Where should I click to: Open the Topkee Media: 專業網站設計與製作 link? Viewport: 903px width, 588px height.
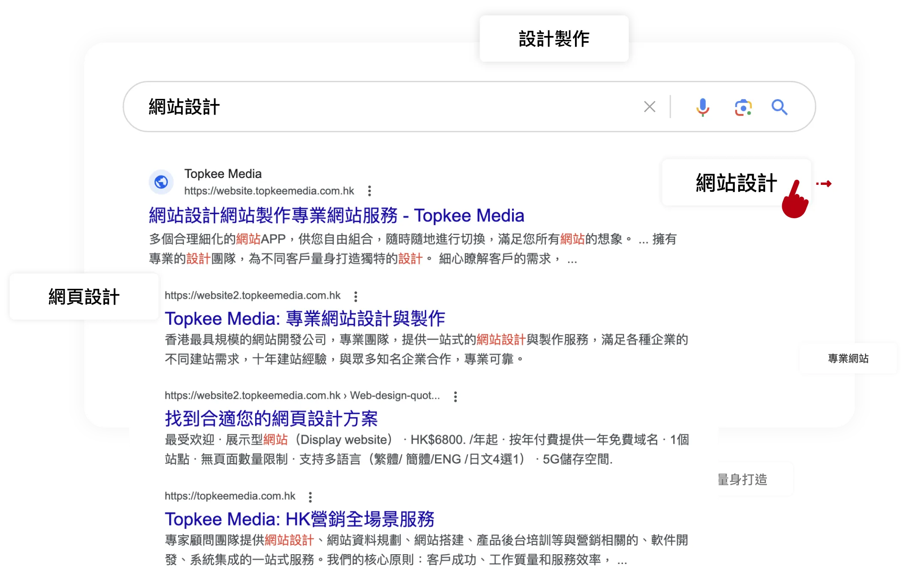point(305,318)
